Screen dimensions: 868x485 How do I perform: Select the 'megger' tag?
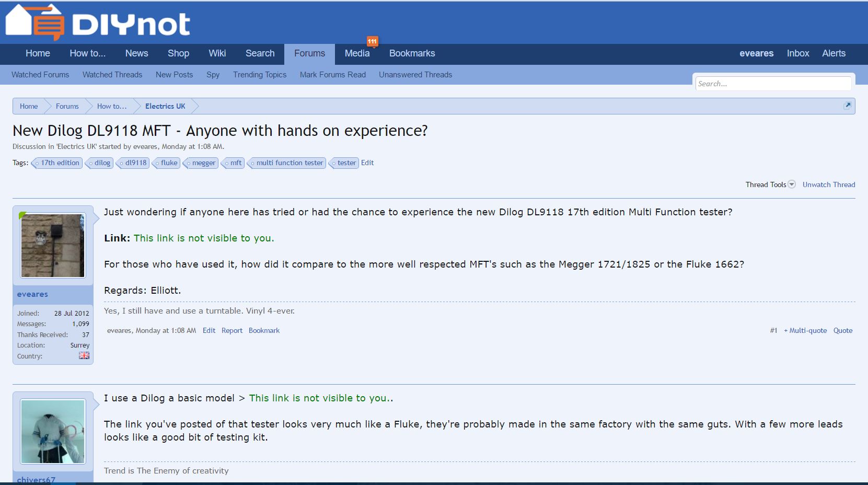pos(203,163)
